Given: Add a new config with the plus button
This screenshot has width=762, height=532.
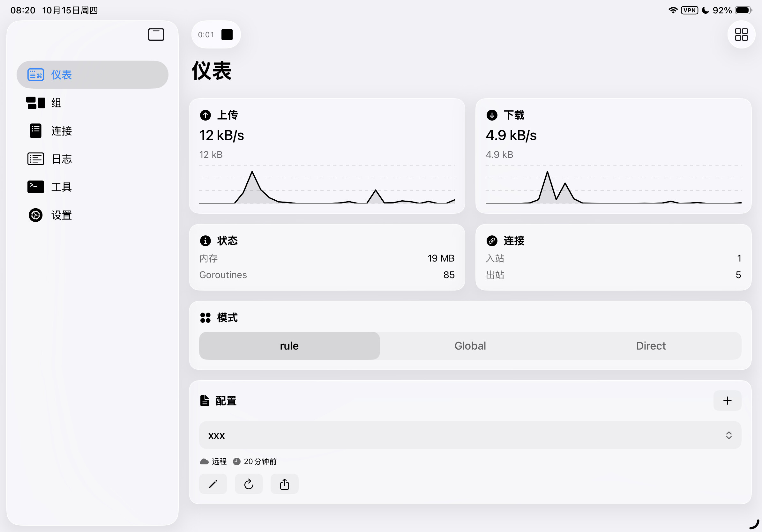Looking at the screenshot, I should pyautogui.click(x=727, y=401).
